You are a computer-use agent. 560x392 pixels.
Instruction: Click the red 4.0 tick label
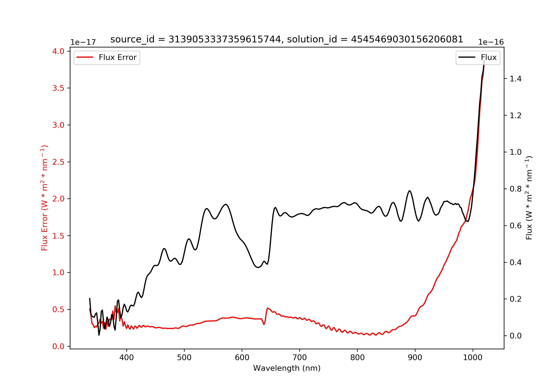[x=58, y=51]
